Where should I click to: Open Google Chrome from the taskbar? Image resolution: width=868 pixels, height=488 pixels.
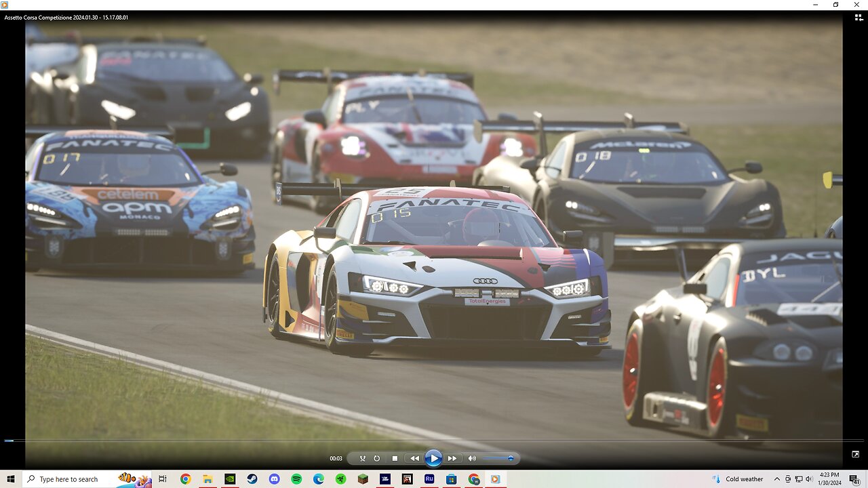point(185,479)
